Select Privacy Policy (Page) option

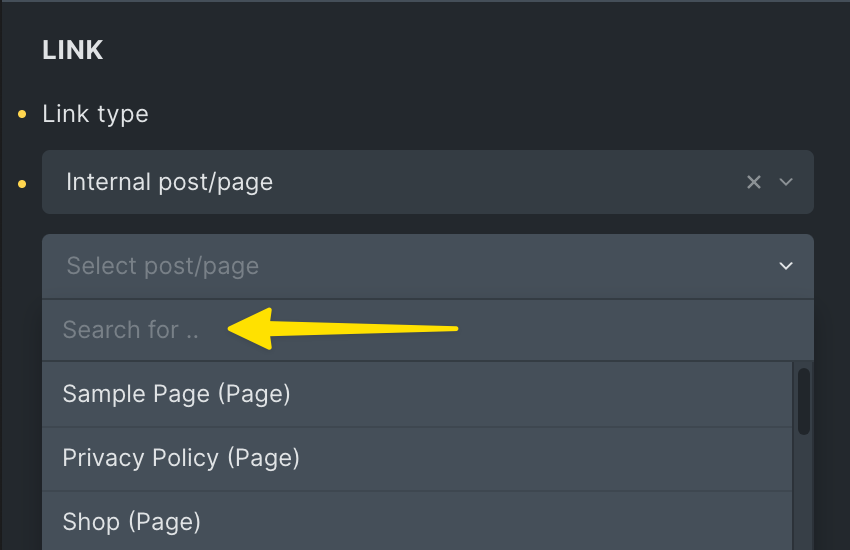click(417, 458)
